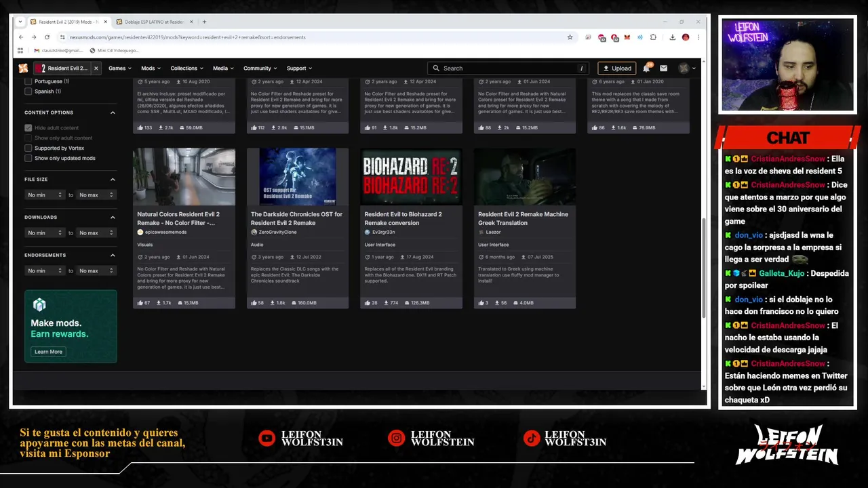This screenshot has height=488, width=868.
Task: Click the Nexus Mods search field
Action: coord(509,68)
